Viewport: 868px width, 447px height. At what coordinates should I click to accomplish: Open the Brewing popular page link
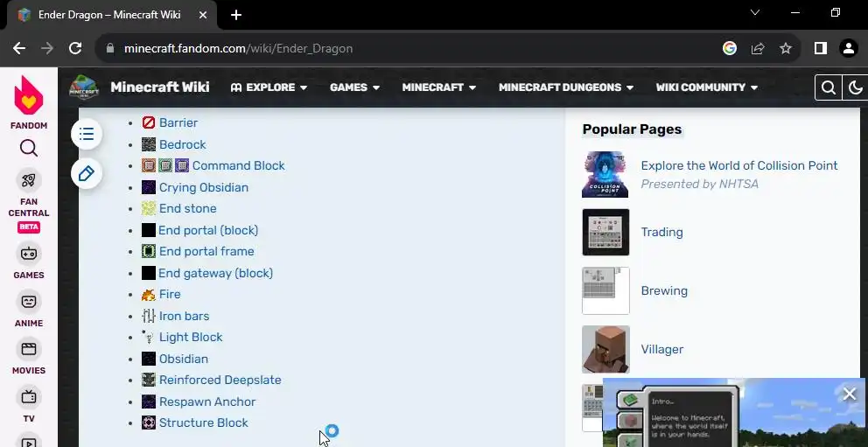coord(664,291)
